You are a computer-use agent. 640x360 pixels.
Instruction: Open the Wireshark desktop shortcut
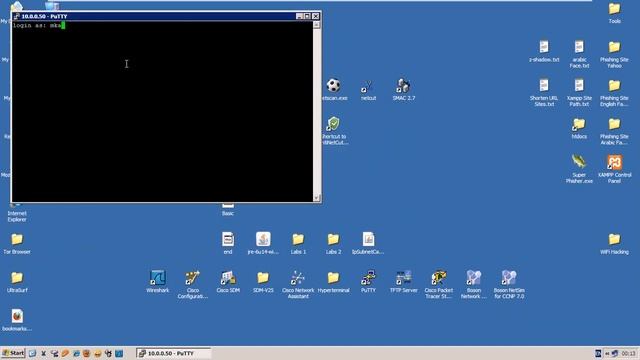pos(158,281)
